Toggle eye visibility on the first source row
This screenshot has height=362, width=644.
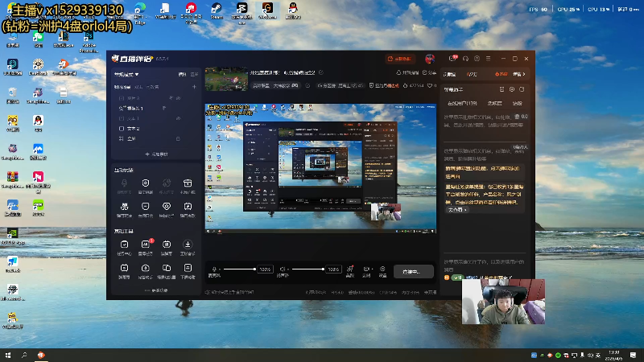click(x=178, y=98)
